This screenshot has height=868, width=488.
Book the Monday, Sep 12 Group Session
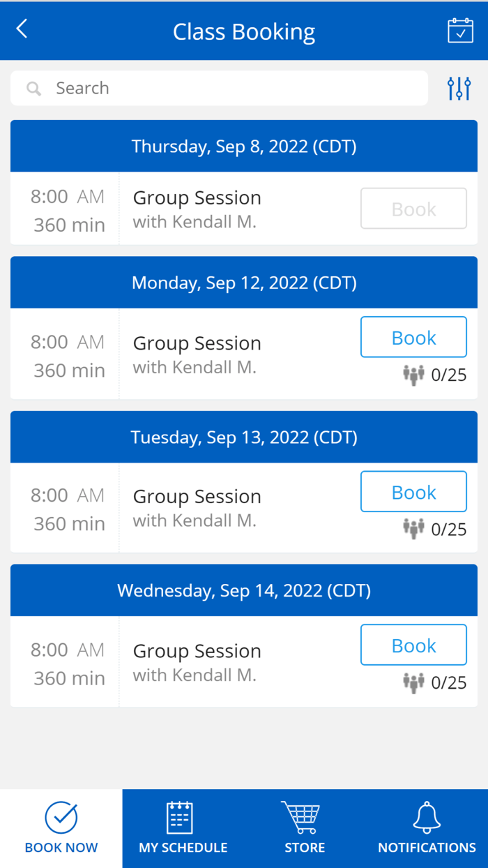click(413, 338)
